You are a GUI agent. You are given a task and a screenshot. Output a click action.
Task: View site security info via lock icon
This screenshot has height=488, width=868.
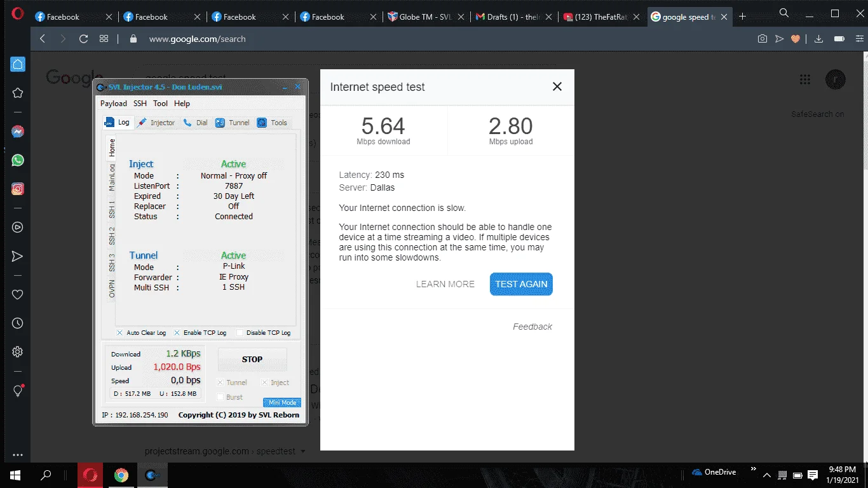click(x=133, y=39)
